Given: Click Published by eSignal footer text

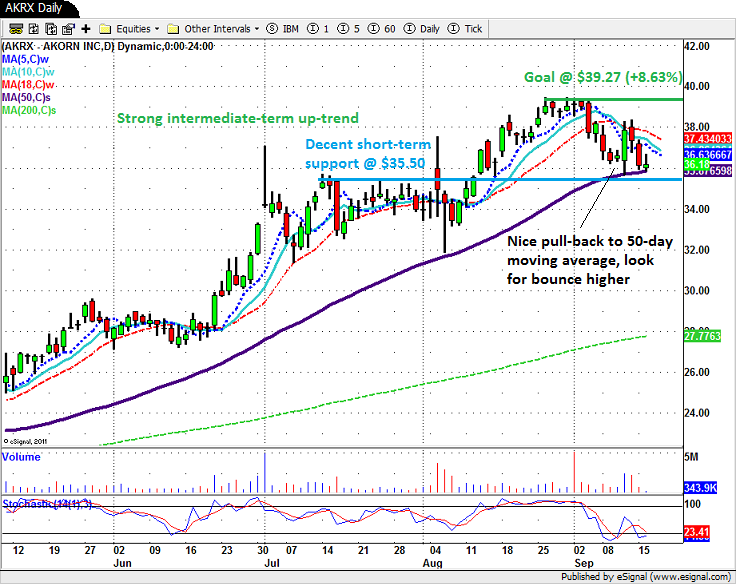Looking at the screenshot, I should [646, 576].
